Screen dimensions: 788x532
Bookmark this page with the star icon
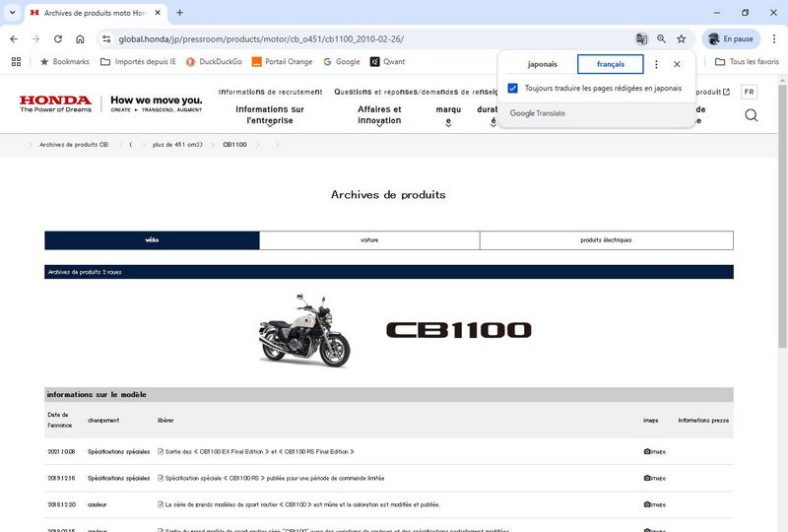(682, 38)
